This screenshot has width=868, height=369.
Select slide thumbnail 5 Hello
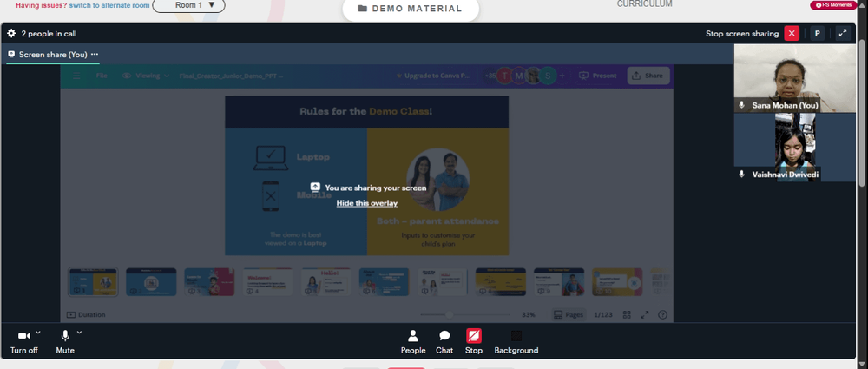click(326, 282)
